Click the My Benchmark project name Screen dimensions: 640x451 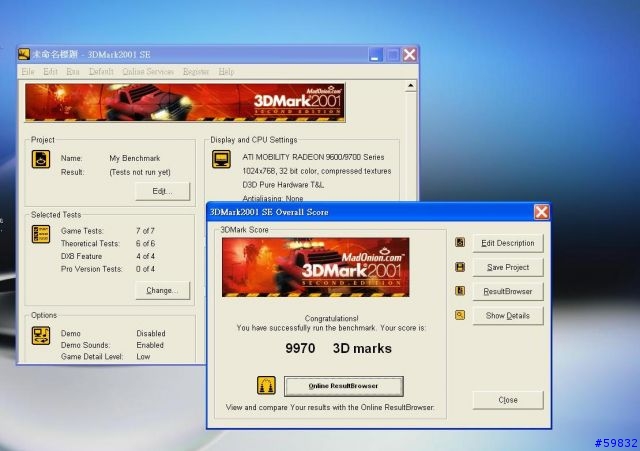(x=135, y=158)
